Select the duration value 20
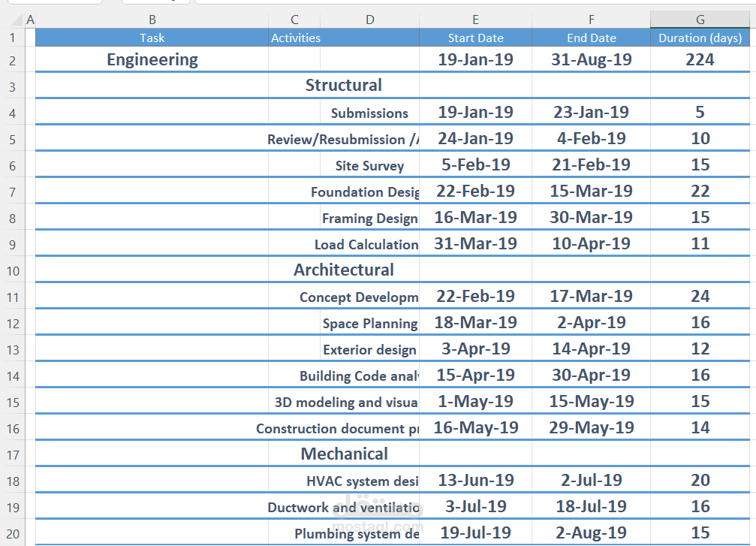This screenshot has height=546, width=756. click(700, 480)
